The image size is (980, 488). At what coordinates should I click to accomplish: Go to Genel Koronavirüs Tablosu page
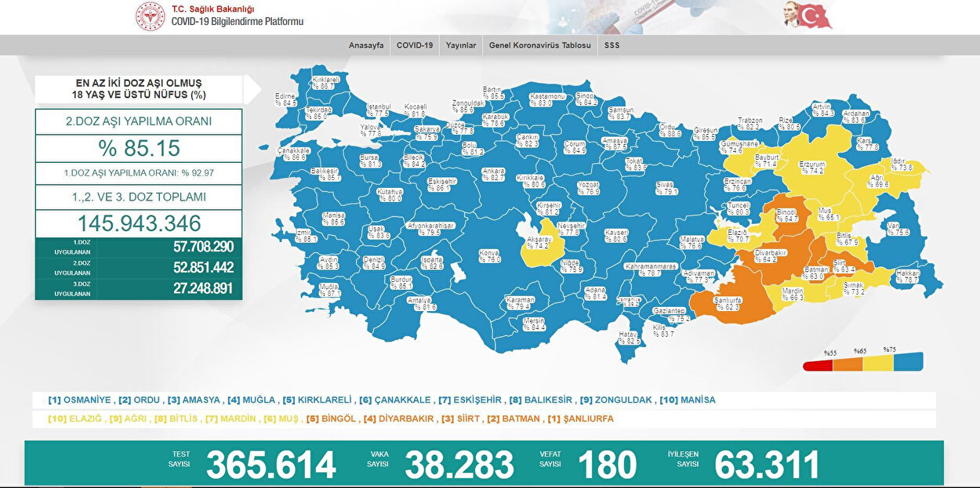tap(539, 45)
